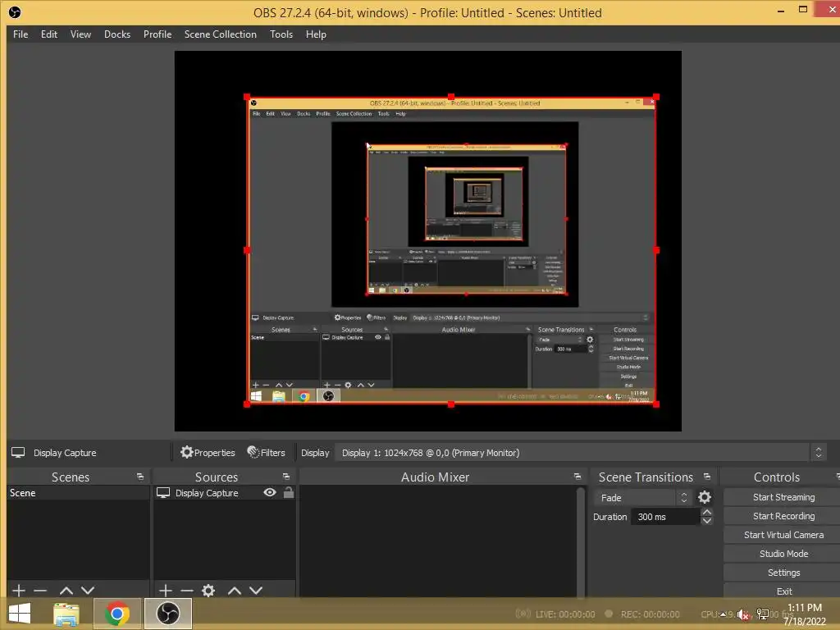Open the Fade transition dropdown

tap(643, 498)
